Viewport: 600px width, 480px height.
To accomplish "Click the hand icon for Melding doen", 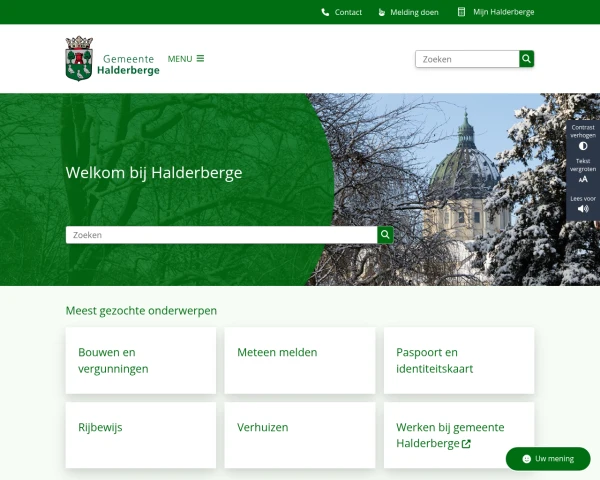I will (381, 12).
